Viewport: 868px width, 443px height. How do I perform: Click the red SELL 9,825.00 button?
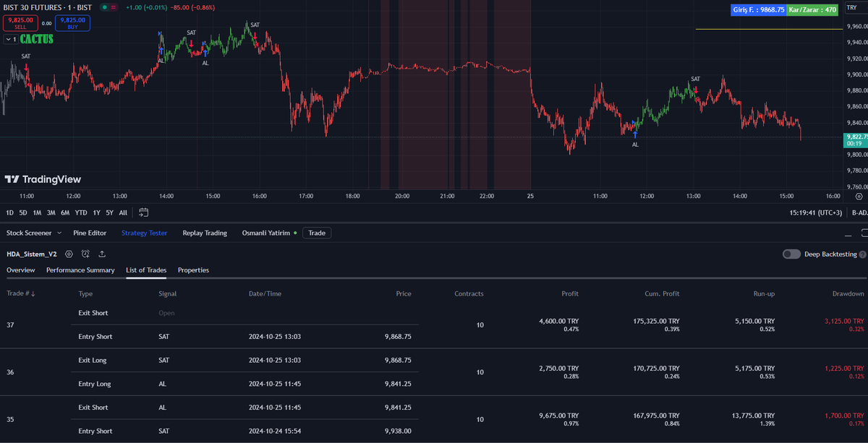pyautogui.click(x=21, y=23)
